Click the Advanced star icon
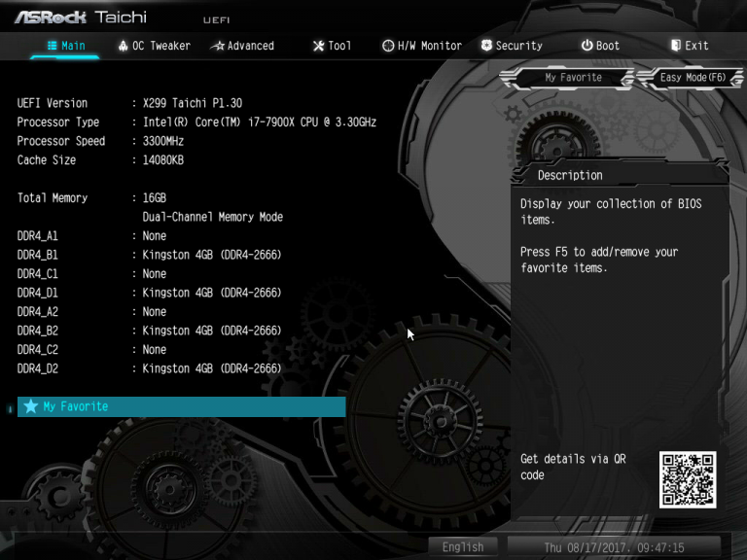Screen dimensions: 747x560 [217, 46]
